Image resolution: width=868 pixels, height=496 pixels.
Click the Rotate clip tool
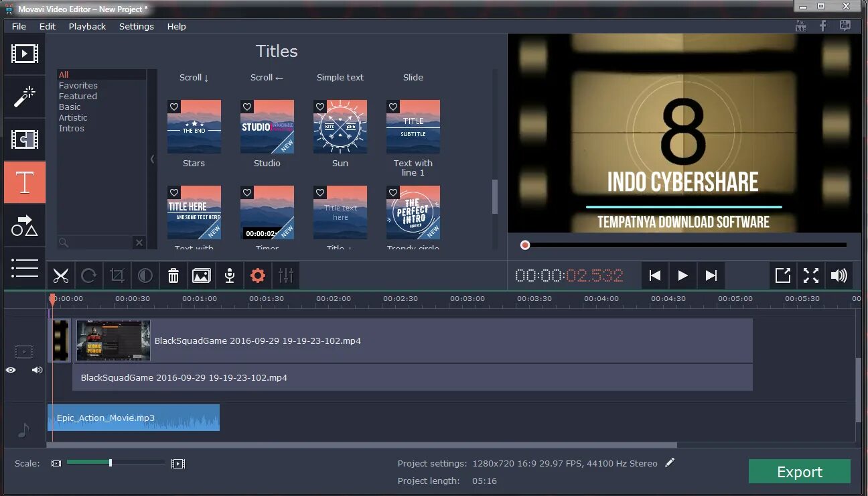click(89, 275)
